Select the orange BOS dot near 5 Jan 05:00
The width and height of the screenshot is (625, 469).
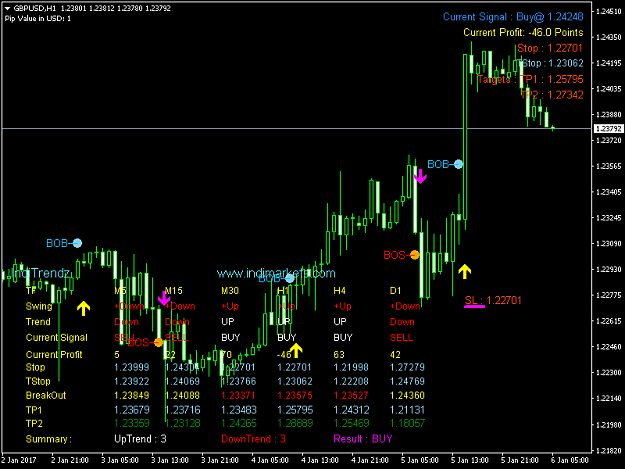(415, 255)
